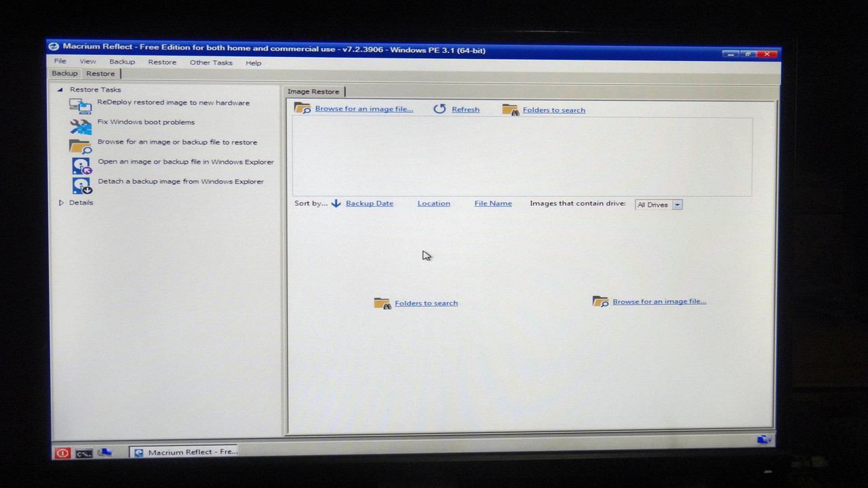Open the Restore menu

(x=162, y=62)
